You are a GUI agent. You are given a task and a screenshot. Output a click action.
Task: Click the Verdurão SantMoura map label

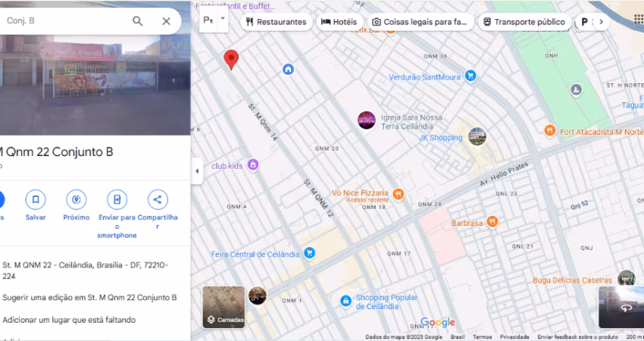coord(425,77)
